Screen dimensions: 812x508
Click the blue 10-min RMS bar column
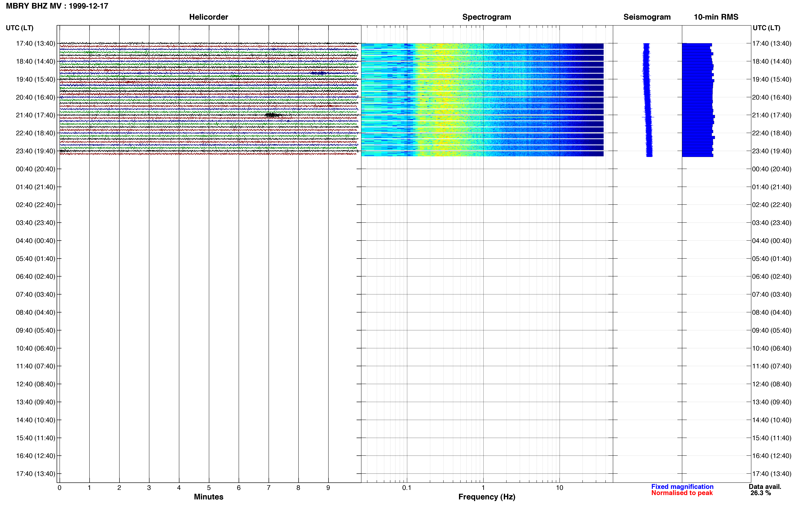(x=698, y=100)
